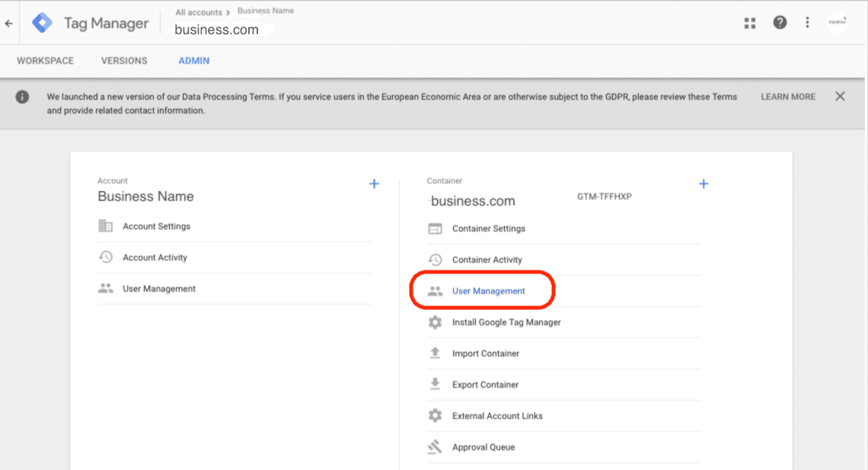Image resolution: width=868 pixels, height=470 pixels.
Task: Click the plus icon to create account
Action: [374, 184]
